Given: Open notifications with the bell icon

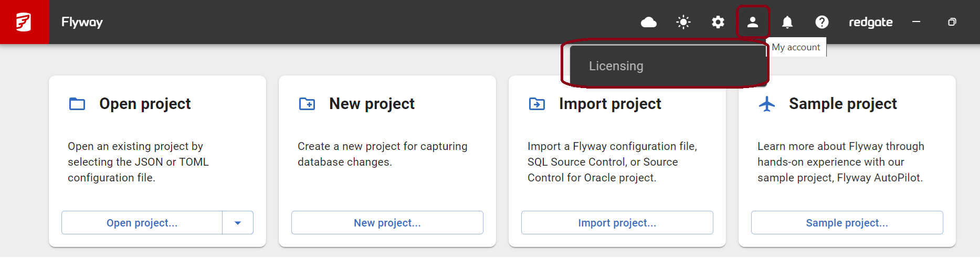Looking at the screenshot, I should click(787, 22).
